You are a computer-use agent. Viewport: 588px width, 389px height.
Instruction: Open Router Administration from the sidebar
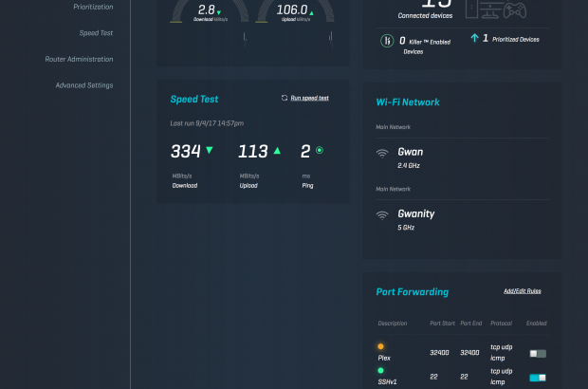(79, 59)
